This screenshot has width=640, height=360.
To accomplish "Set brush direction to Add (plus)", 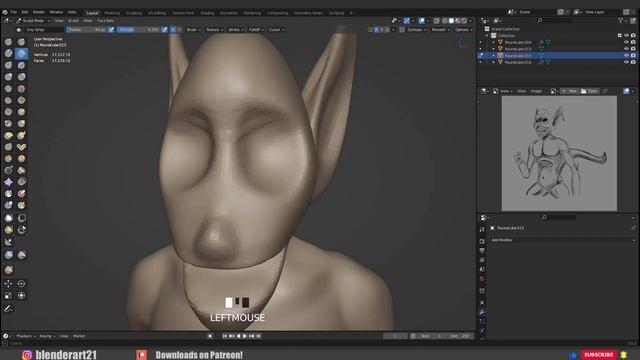I will pyautogui.click(x=173, y=29).
